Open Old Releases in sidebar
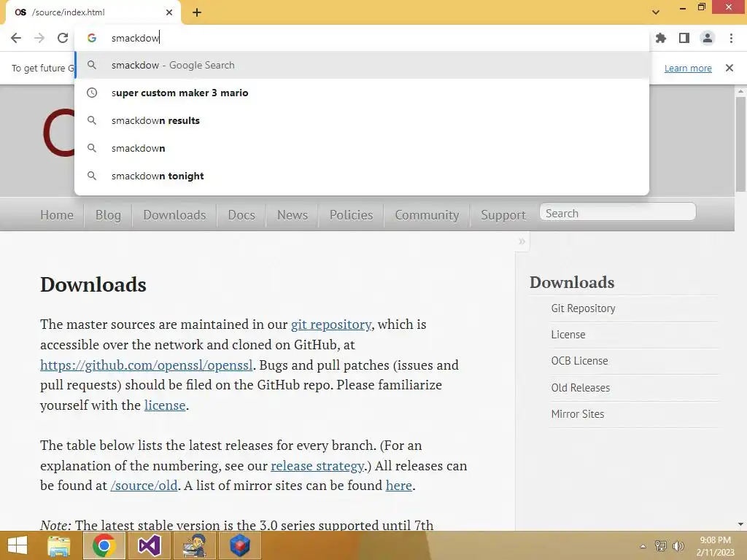 (580, 388)
